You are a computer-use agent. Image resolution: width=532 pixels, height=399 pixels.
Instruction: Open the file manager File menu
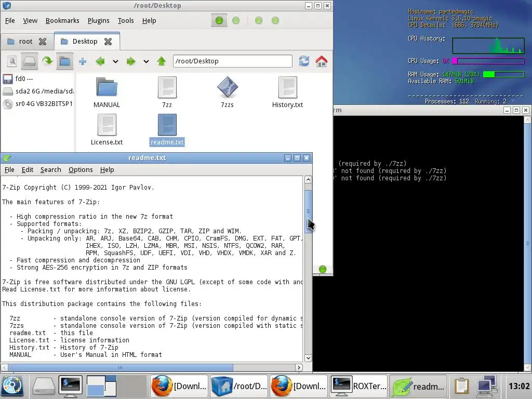point(10,21)
